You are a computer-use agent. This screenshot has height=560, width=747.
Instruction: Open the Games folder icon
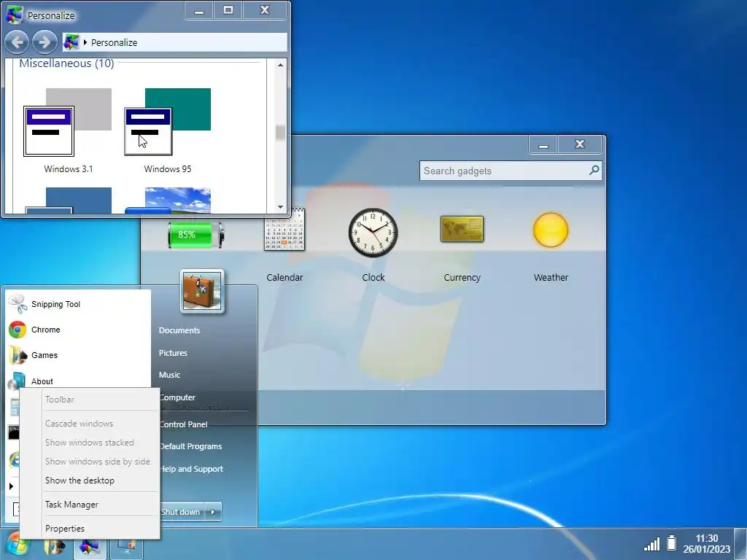(x=18, y=355)
